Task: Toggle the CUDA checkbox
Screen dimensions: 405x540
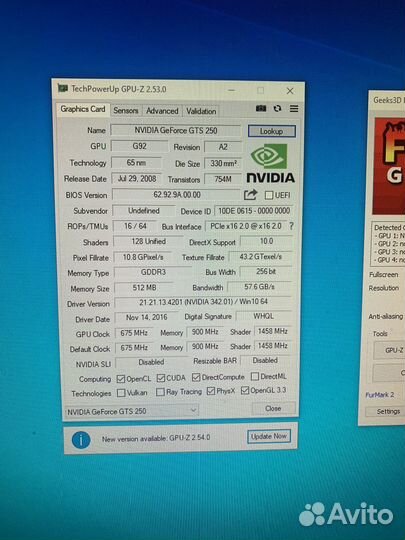Action: pos(160,378)
